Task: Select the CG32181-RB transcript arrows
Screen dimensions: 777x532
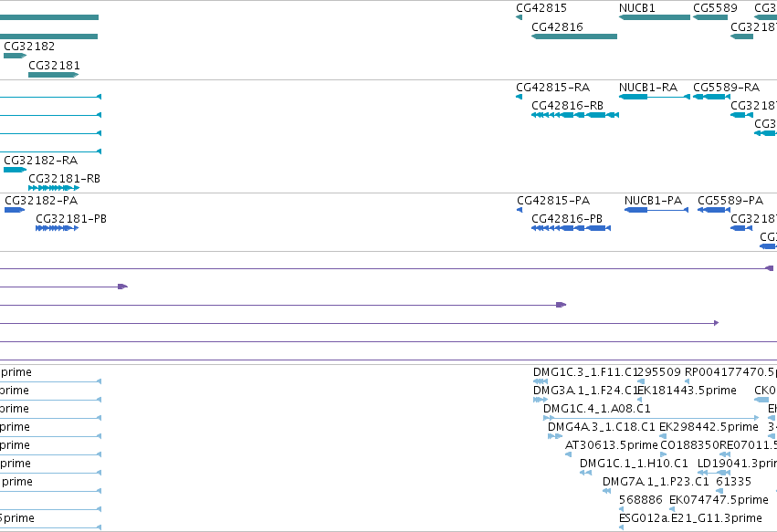Action: 54,188
